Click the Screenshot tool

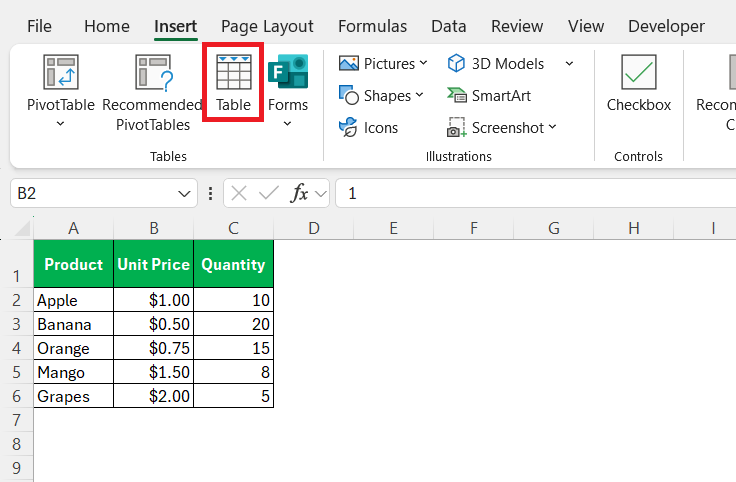pyautogui.click(x=501, y=128)
